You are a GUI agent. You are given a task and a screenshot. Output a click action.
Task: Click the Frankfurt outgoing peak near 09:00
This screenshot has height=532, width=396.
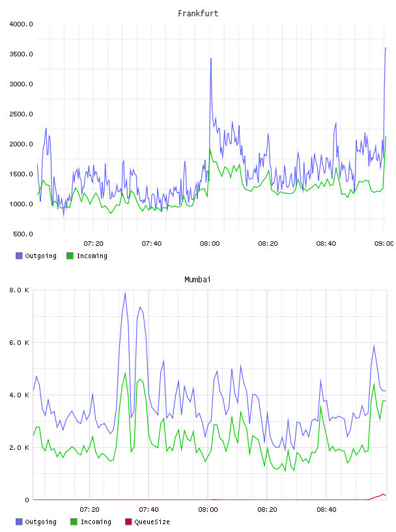point(386,48)
